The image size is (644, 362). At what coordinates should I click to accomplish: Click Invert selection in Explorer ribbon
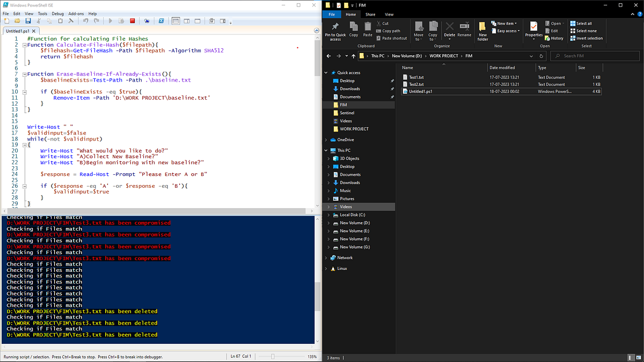pos(587,39)
